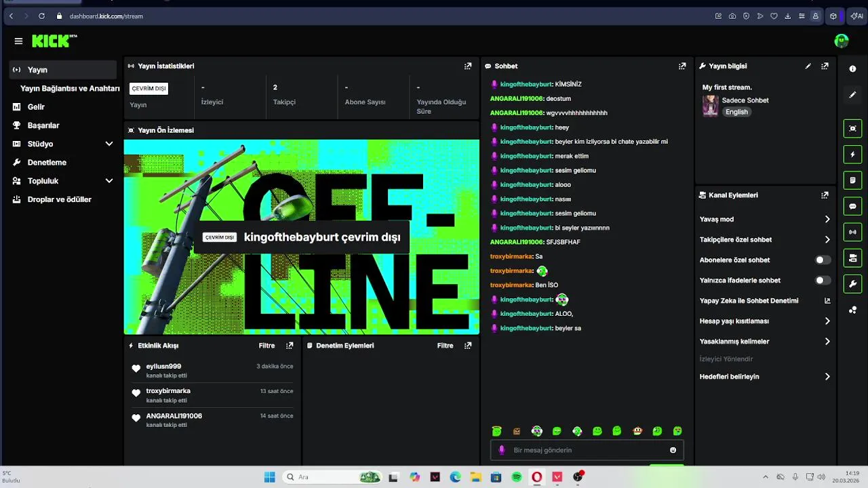
Task: Click the dashboard.kick.com/stream address bar
Action: coord(106,16)
